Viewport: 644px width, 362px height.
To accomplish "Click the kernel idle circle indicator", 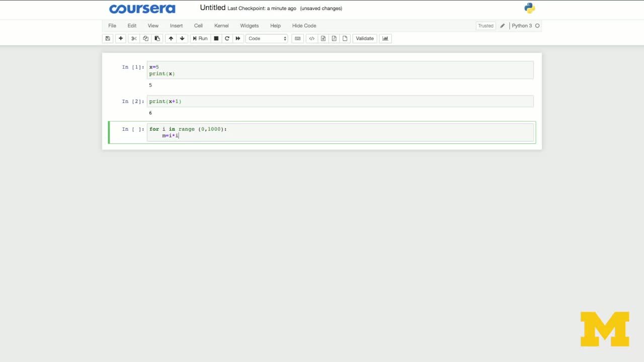I will pos(537,26).
